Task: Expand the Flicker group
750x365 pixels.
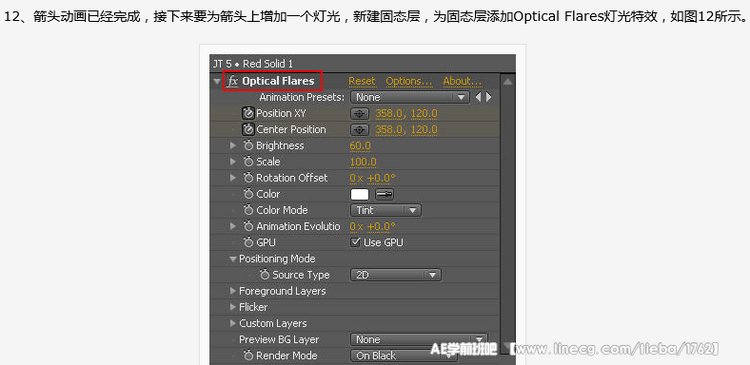Action: coord(233,307)
